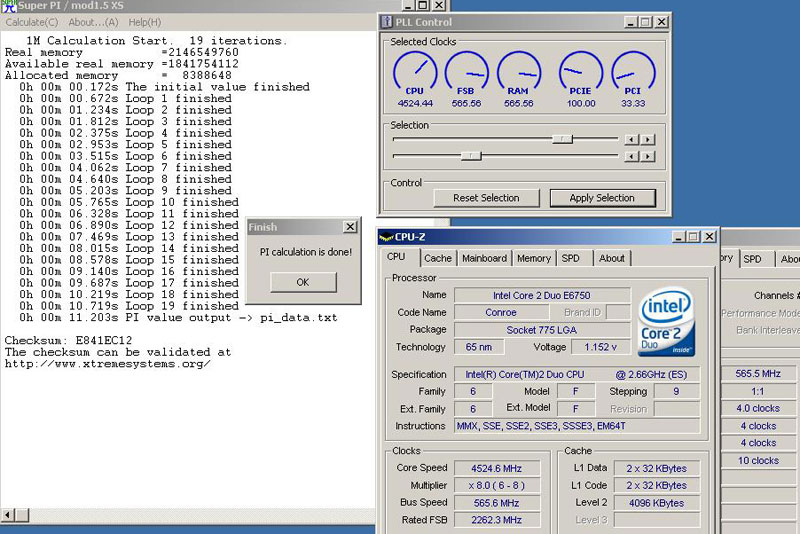Click the upper slider thumb in Selection
The height and width of the screenshot is (534, 800).
562,139
